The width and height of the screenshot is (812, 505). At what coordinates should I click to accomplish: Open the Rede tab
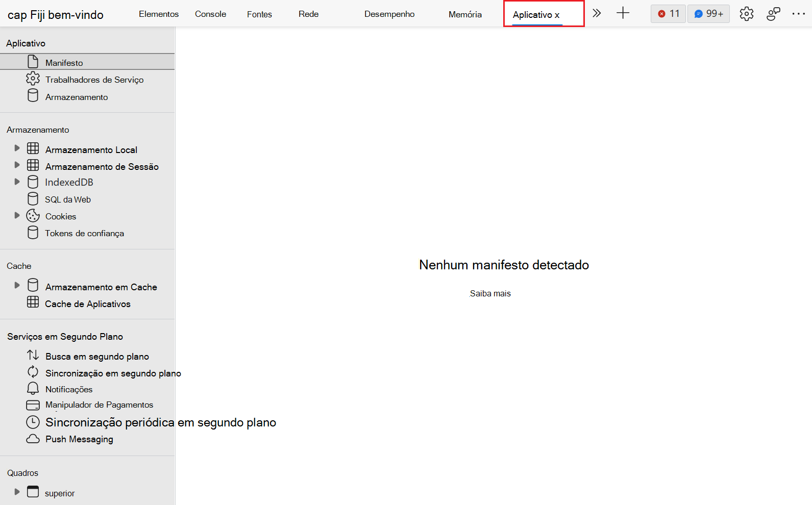(309, 14)
